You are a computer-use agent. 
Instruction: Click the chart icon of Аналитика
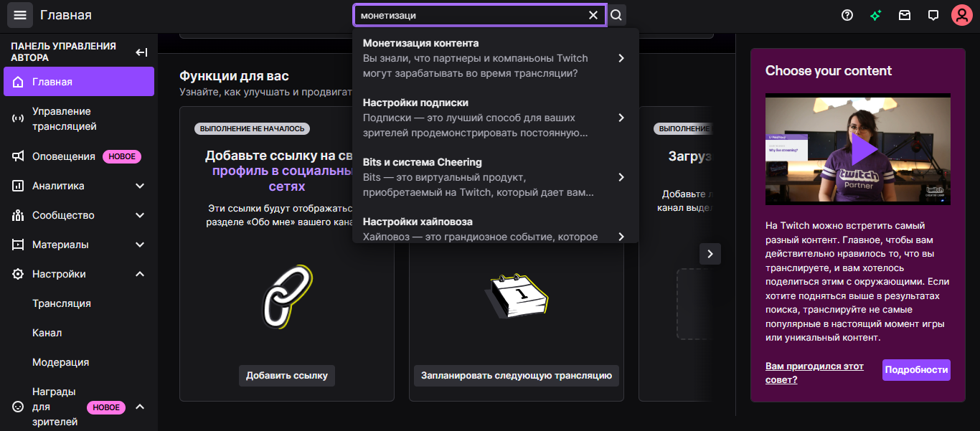pyautogui.click(x=18, y=186)
